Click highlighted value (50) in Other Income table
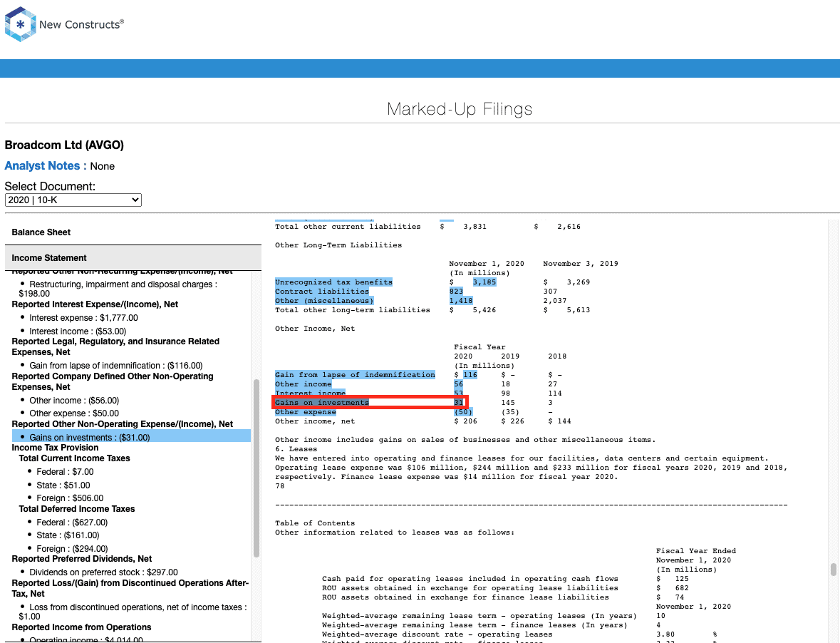840x643 pixels. pyautogui.click(x=463, y=412)
